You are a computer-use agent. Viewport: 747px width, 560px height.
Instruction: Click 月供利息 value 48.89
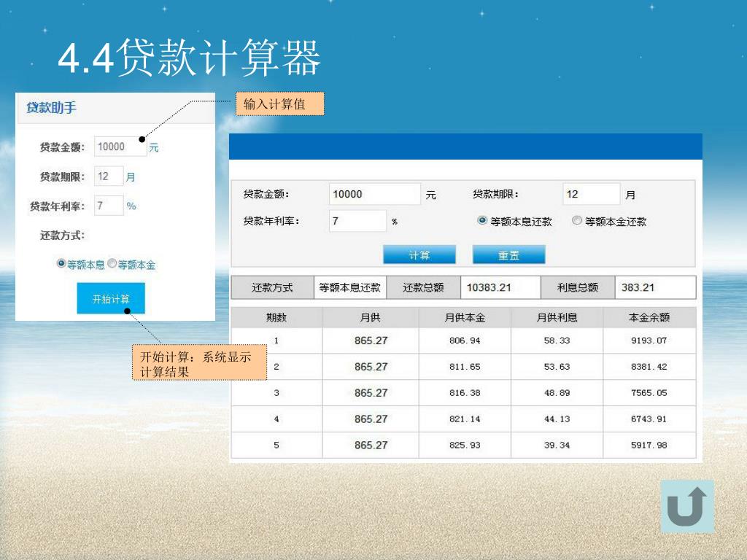click(557, 393)
